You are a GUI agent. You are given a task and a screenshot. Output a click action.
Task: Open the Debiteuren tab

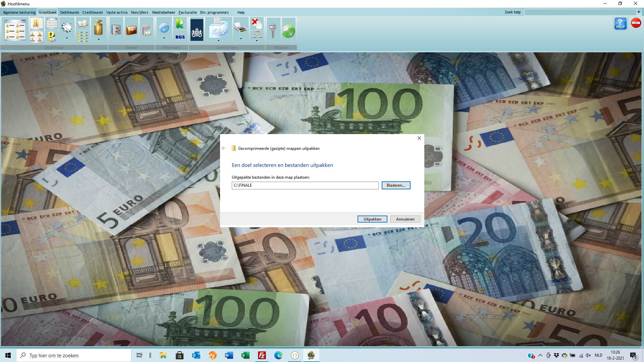tap(70, 12)
